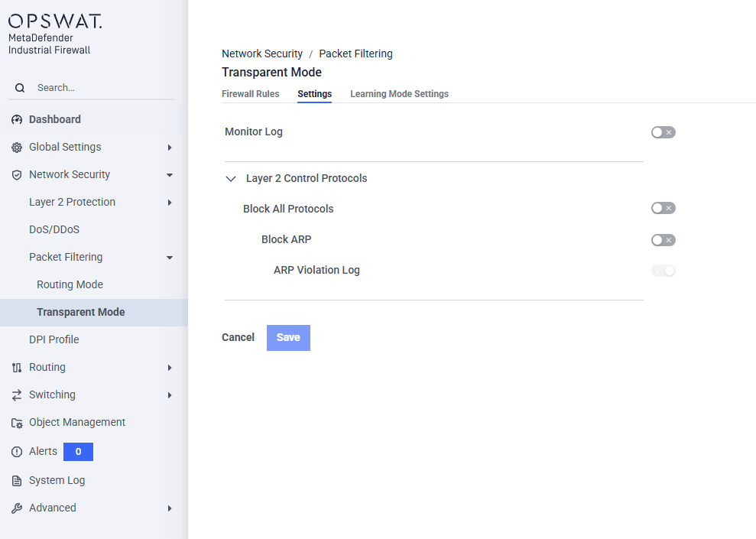Click the Switching arrows icon
Viewport: 756px width, 539px height.
tap(17, 395)
